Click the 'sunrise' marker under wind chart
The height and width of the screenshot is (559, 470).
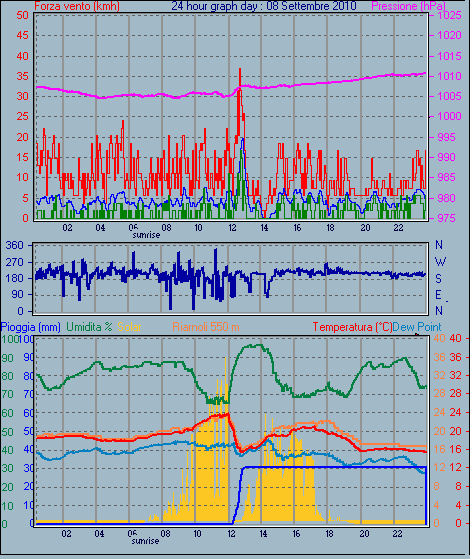pyautogui.click(x=146, y=235)
